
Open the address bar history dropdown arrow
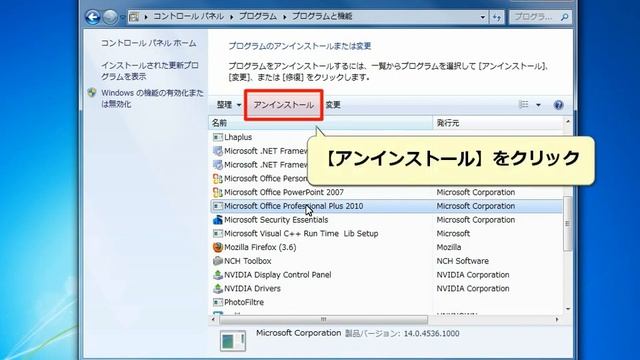pyautogui.click(x=482, y=17)
